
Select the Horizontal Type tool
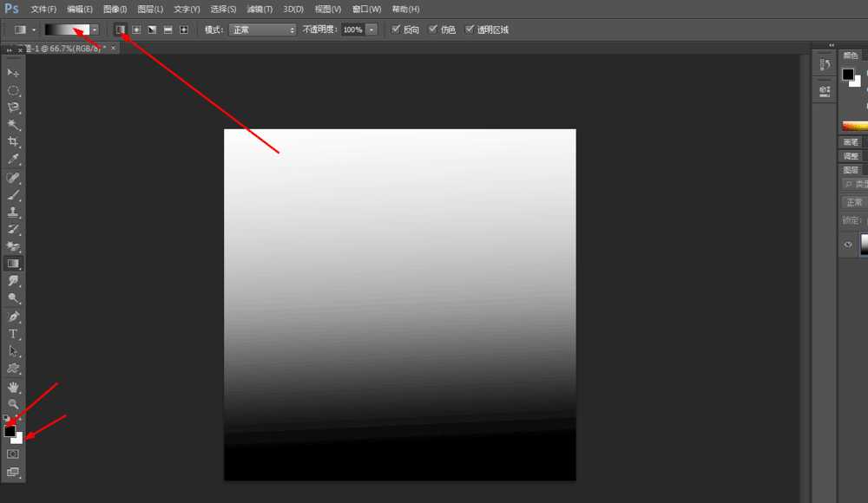pos(12,333)
